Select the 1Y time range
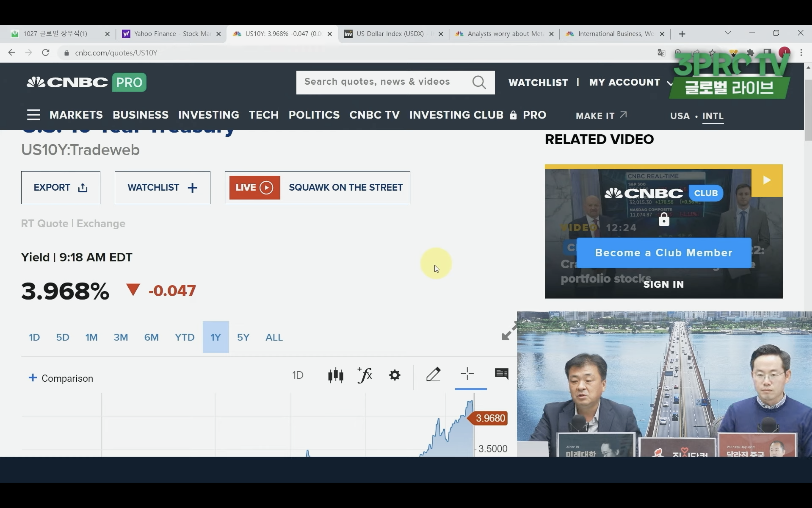The width and height of the screenshot is (812, 508). tap(216, 337)
